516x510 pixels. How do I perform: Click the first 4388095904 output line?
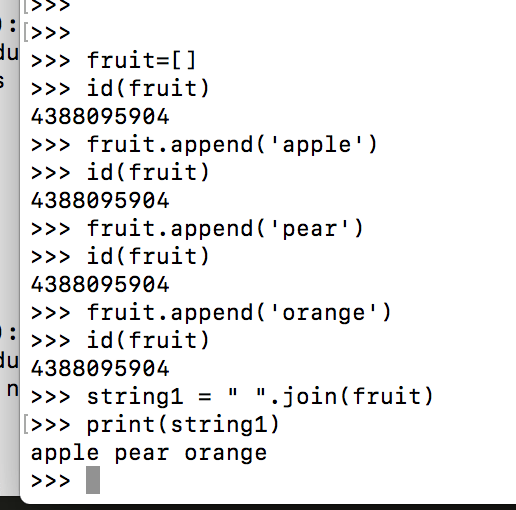pos(100,117)
